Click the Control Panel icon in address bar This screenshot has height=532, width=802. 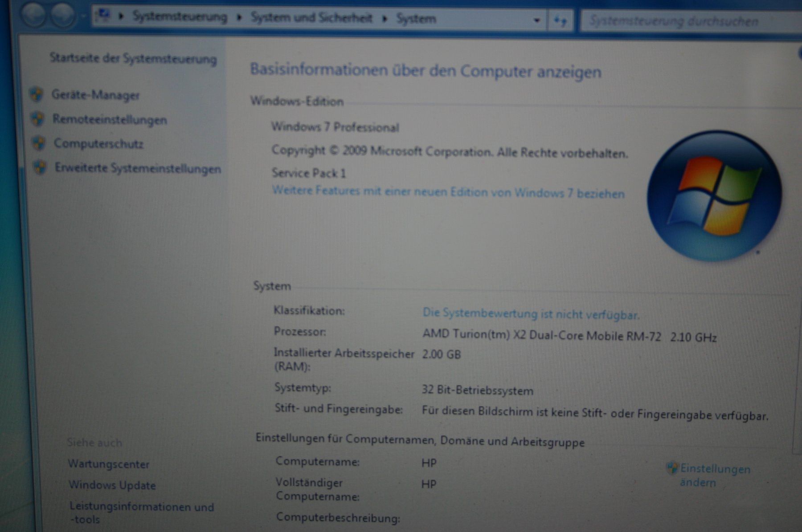pos(103,16)
